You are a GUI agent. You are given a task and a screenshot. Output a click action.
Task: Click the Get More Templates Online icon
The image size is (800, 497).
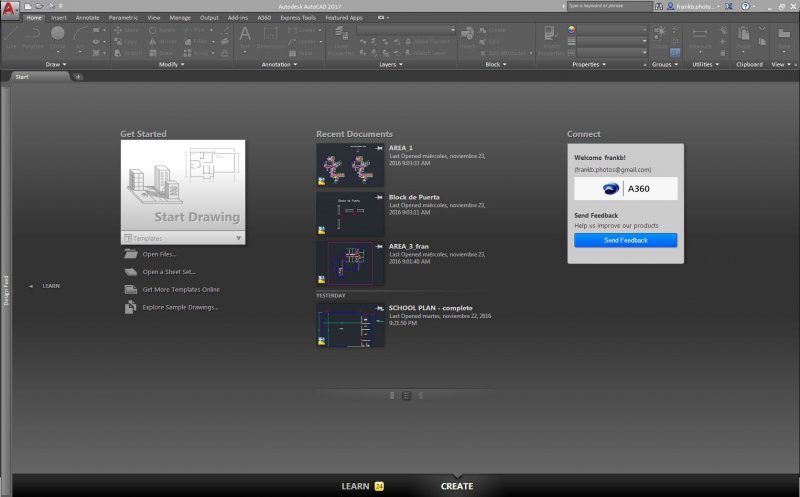131,289
